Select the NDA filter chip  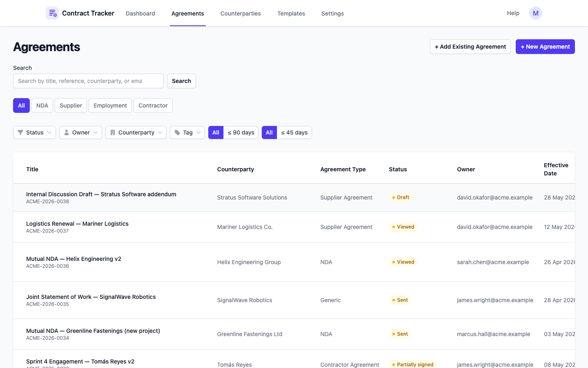coord(42,105)
